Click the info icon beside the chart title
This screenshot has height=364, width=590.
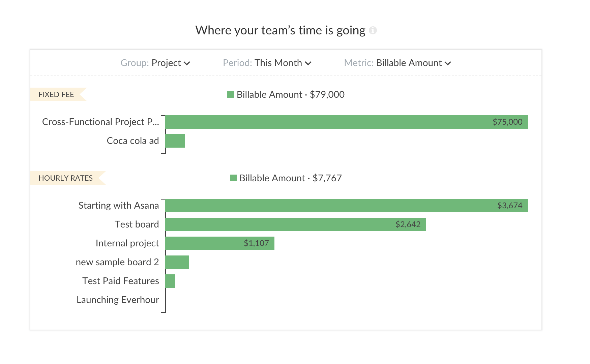coord(373,31)
